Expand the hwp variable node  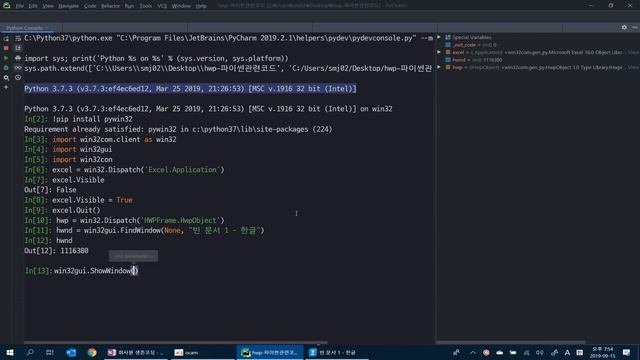click(x=440, y=67)
